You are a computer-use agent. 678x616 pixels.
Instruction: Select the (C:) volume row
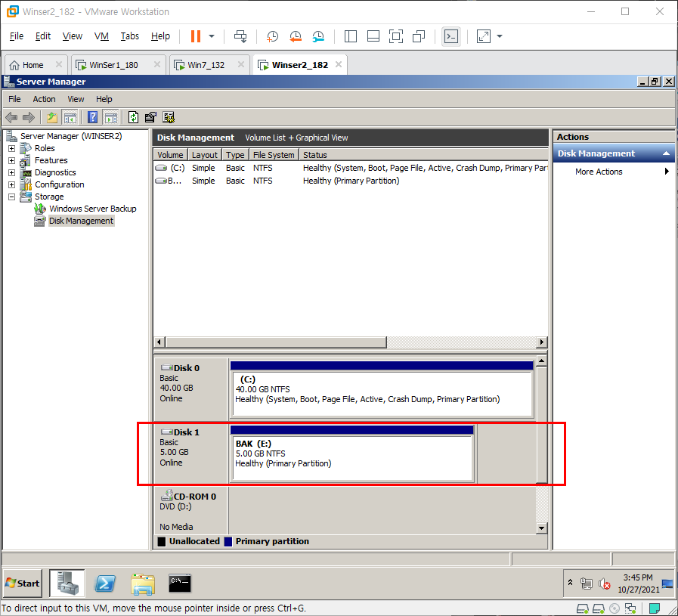tap(351, 168)
